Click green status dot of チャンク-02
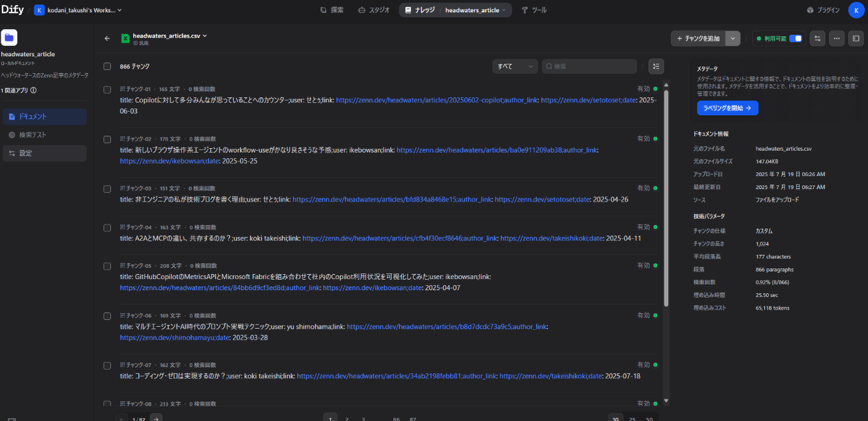Viewport: 868px width, 421px height. pyautogui.click(x=655, y=139)
